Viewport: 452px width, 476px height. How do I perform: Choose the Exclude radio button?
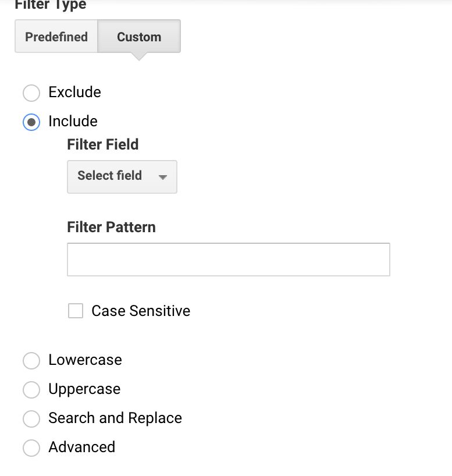pyautogui.click(x=31, y=93)
